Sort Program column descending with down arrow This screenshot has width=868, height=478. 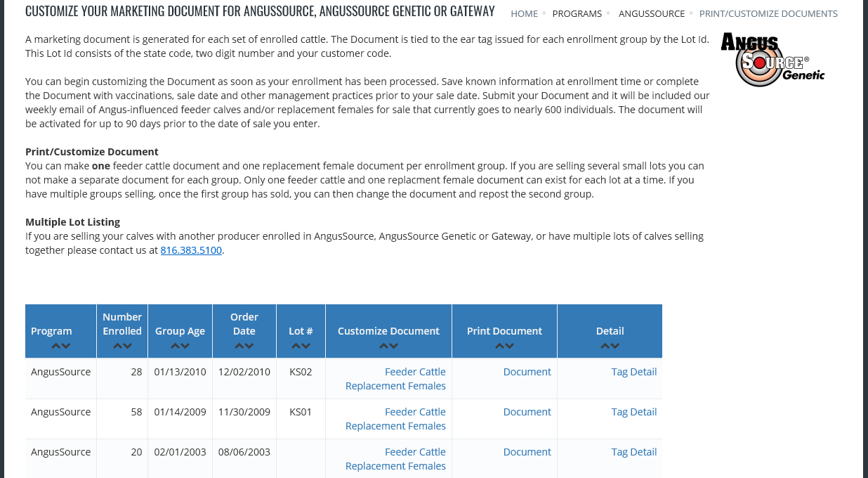coord(66,346)
